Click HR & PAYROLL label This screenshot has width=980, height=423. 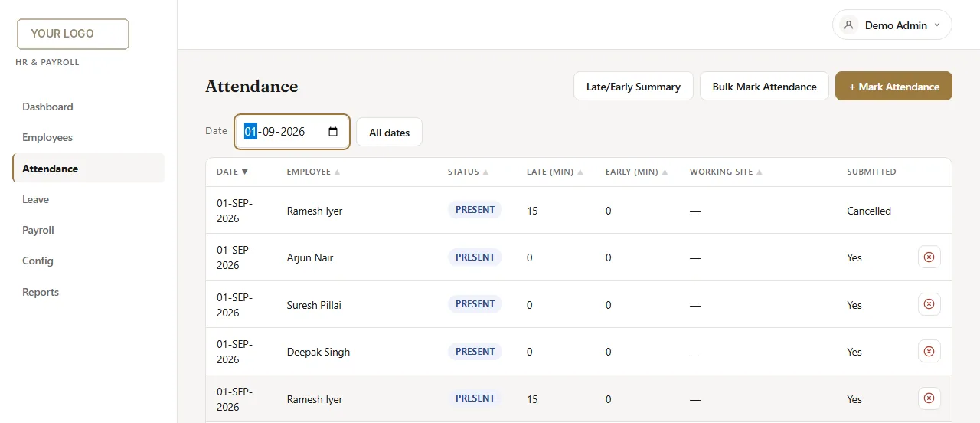47,62
